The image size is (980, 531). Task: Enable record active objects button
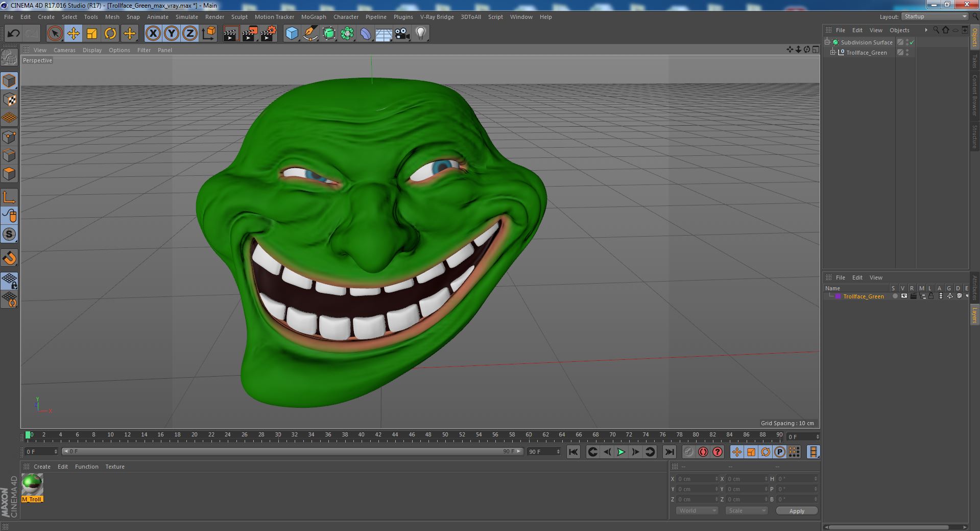[x=689, y=452]
